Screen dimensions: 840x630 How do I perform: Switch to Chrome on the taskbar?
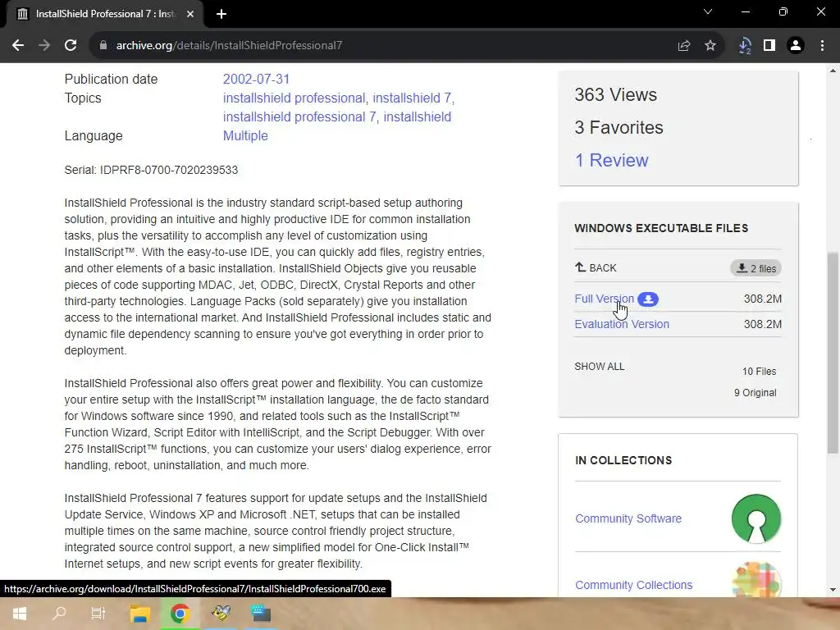click(x=180, y=614)
